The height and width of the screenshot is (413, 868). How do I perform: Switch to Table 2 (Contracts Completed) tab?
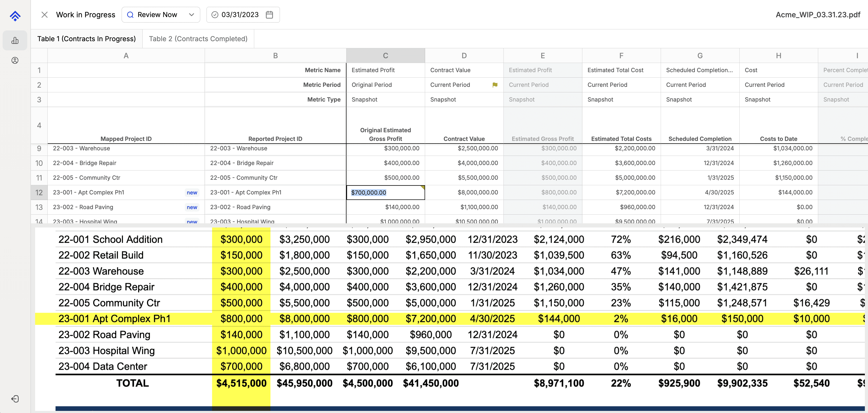tap(198, 39)
